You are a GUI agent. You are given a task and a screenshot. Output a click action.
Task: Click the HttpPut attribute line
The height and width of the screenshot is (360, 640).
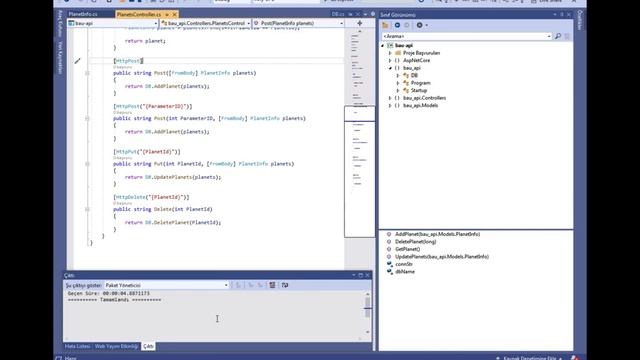coord(147,152)
